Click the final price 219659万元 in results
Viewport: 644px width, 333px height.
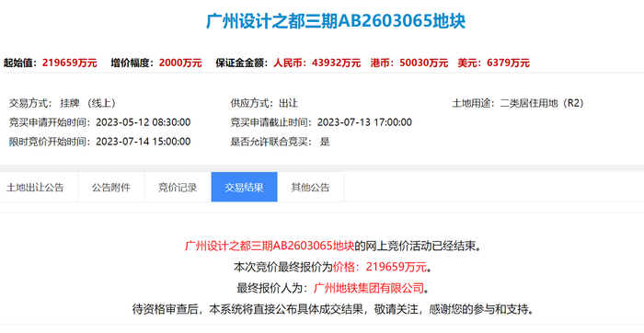[x=397, y=267]
